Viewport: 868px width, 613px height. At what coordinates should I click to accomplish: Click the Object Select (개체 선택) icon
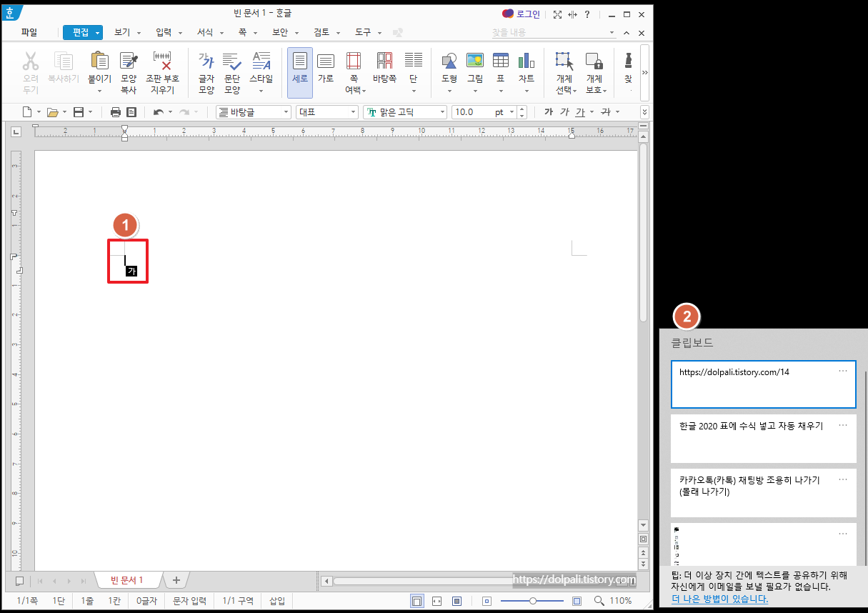pos(564,61)
